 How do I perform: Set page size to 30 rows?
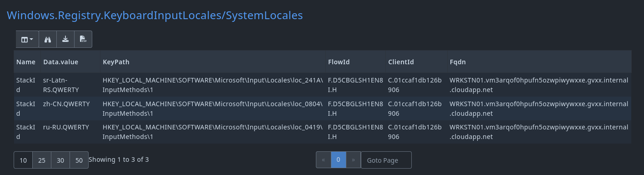tap(60, 160)
